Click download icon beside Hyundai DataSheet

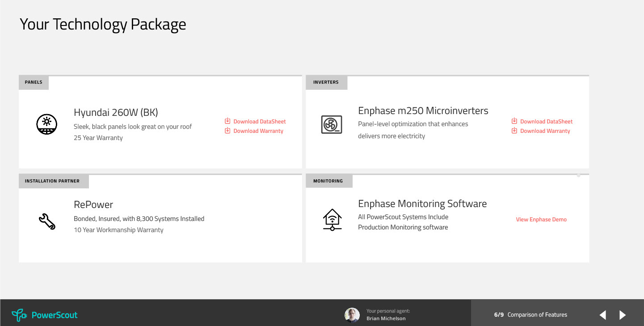[227, 121]
